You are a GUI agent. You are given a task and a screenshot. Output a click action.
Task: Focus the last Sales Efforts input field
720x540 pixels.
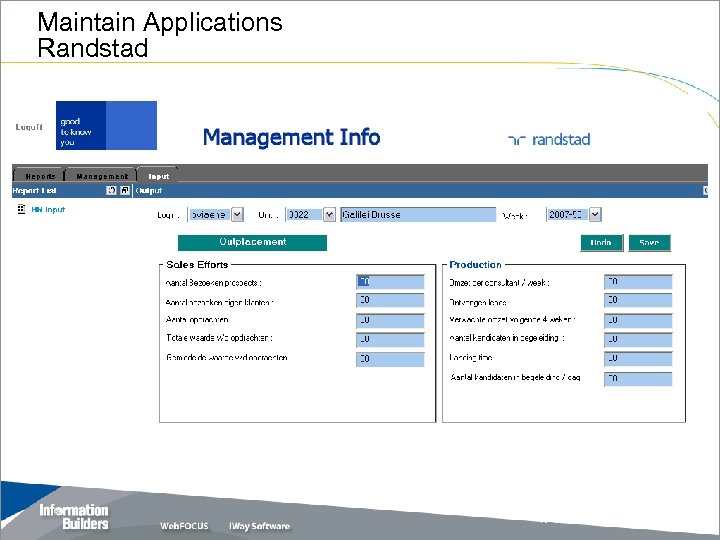point(390,359)
